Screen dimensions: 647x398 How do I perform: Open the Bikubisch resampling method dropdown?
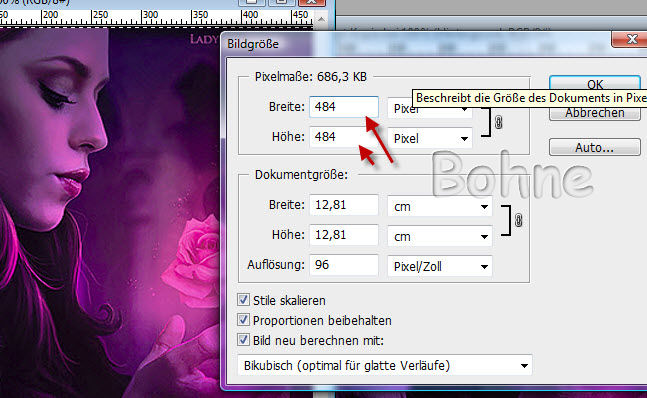tap(385, 365)
